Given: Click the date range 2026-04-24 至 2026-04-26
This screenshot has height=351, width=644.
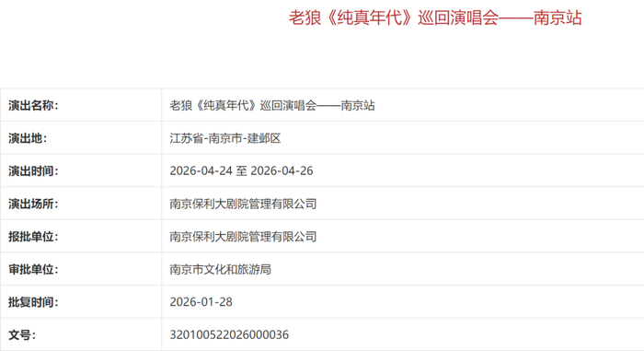Looking at the screenshot, I should [241, 170].
